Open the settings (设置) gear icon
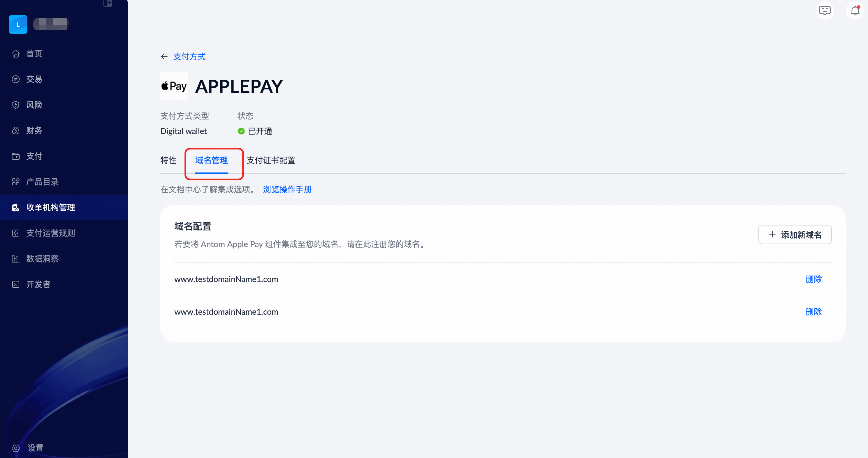 coord(15,448)
